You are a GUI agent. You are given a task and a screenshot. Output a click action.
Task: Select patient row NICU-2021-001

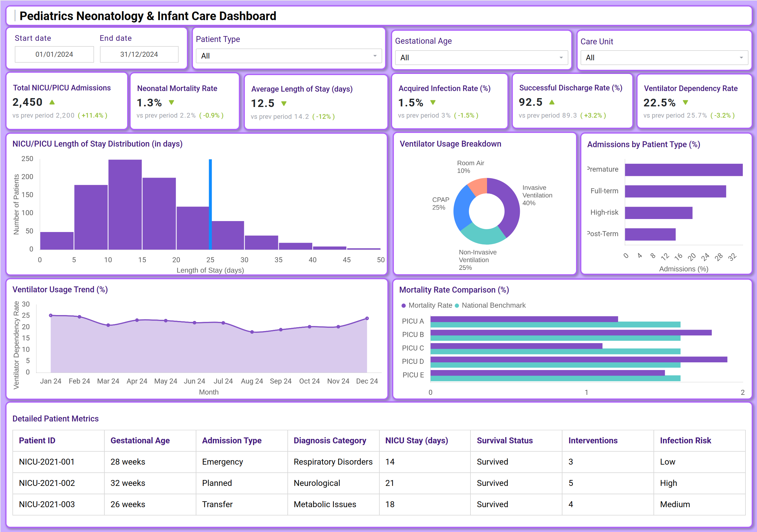379,462
